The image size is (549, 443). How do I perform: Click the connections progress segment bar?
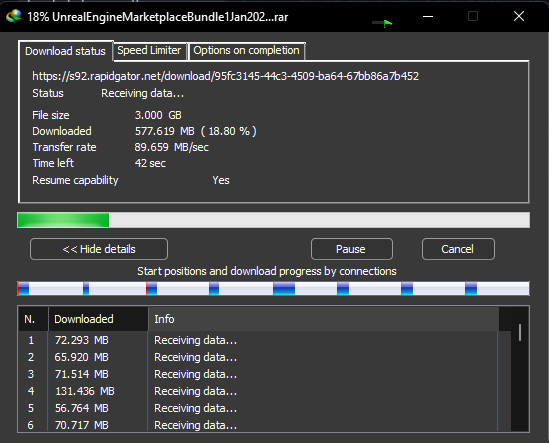[x=273, y=289]
